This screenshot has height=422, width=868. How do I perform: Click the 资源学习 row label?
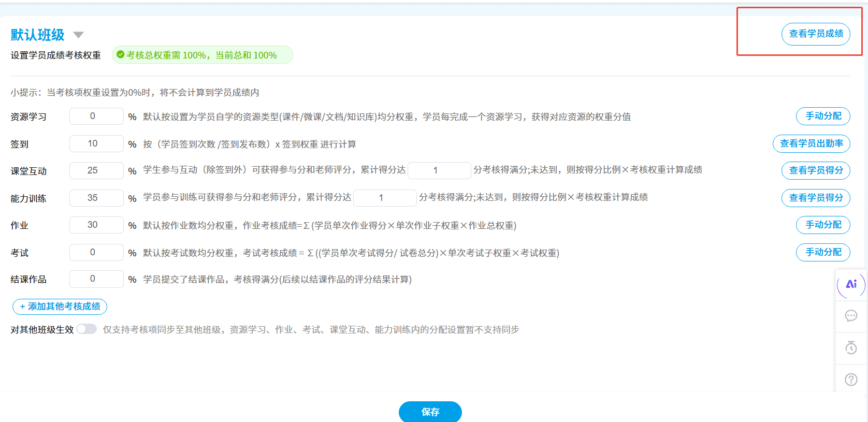pyautogui.click(x=28, y=117)
